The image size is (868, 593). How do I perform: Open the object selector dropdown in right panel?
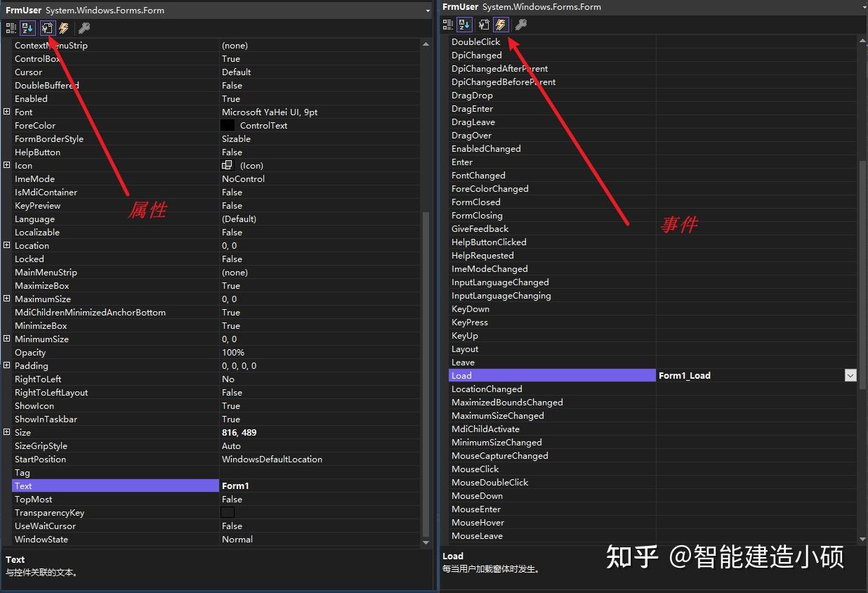(x=862, y=7)
